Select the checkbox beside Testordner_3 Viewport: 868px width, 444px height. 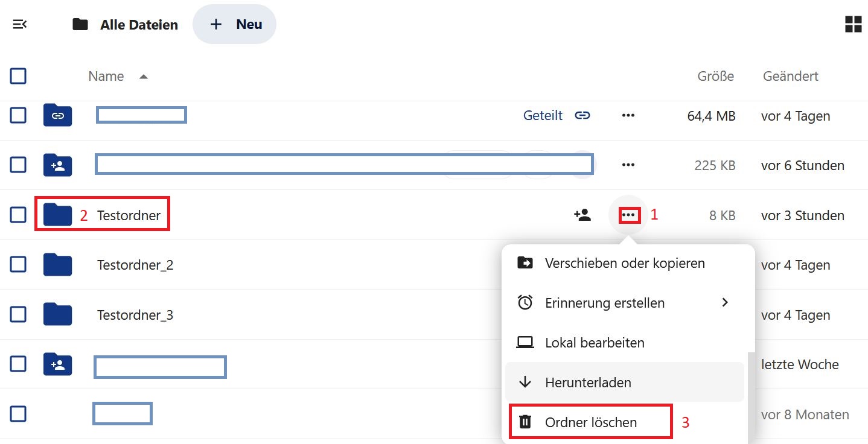pos(18,314)
